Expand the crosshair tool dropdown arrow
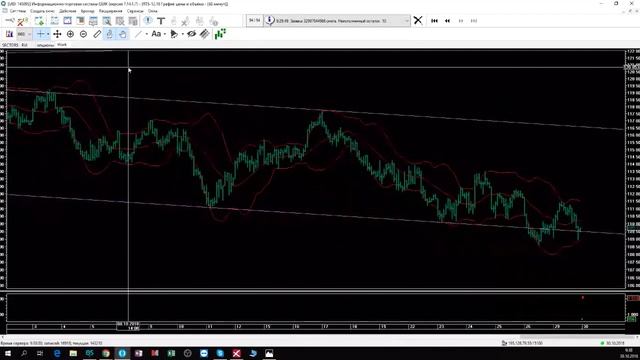 coord(48,34)
